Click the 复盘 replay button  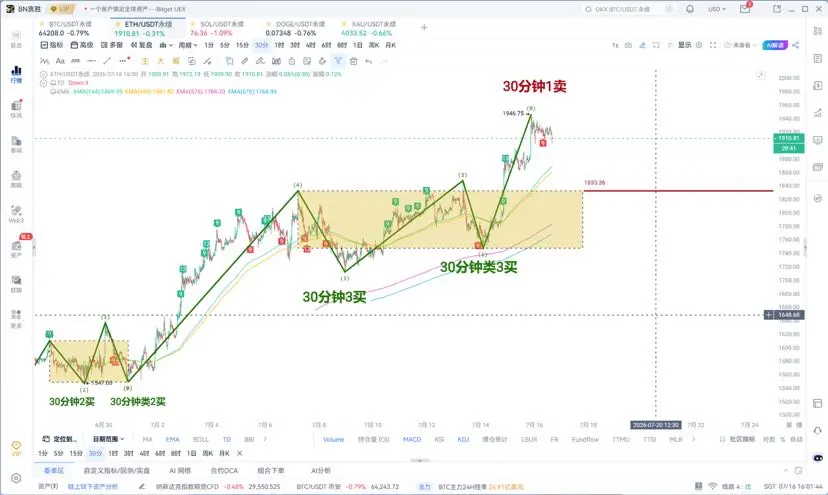142,45
